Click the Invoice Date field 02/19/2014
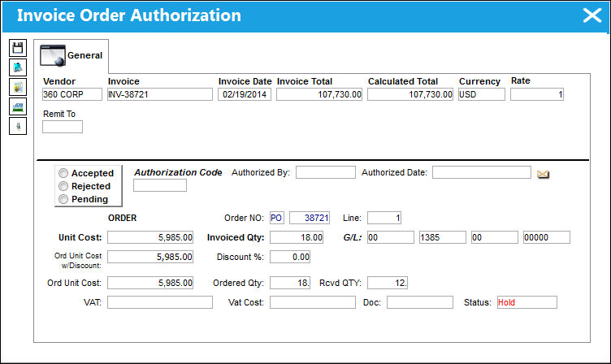The height and width of the screenshot is (364, 611). 245,94
